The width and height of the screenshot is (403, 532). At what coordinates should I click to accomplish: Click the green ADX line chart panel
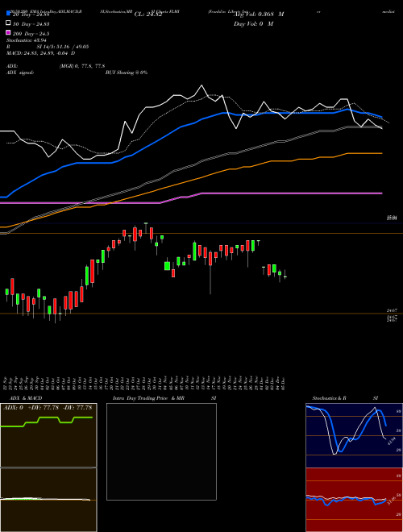coord(48,435)
